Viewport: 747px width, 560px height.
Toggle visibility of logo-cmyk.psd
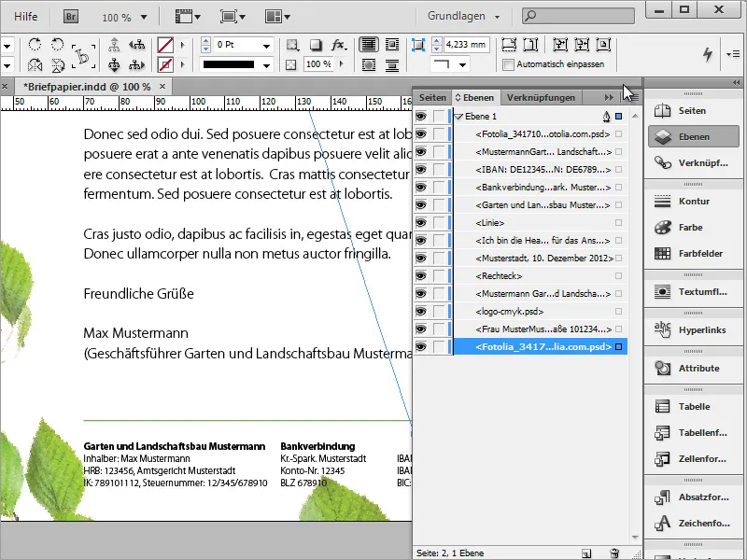click(421, 311)
